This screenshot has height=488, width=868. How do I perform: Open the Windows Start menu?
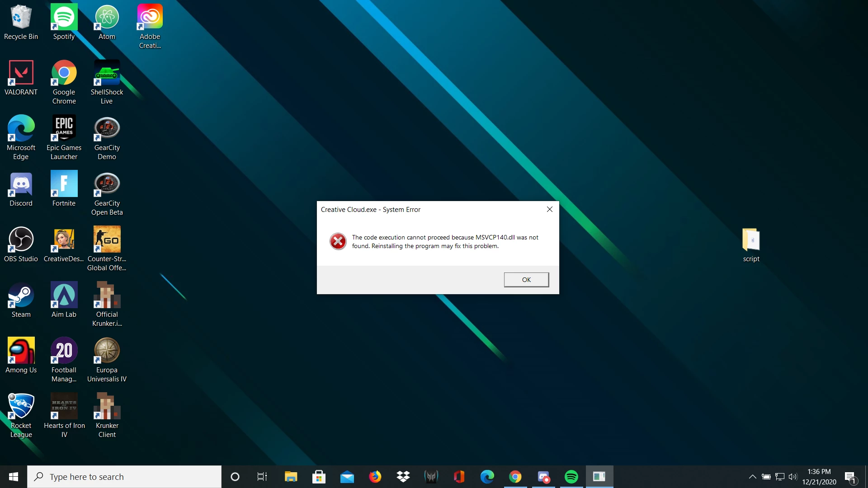[14, 477]
